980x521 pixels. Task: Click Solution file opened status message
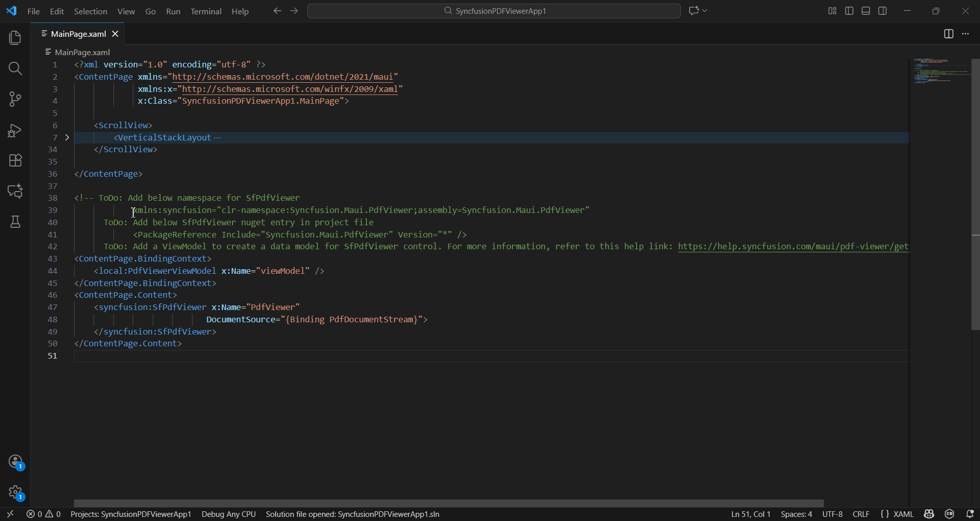(353, 514)
